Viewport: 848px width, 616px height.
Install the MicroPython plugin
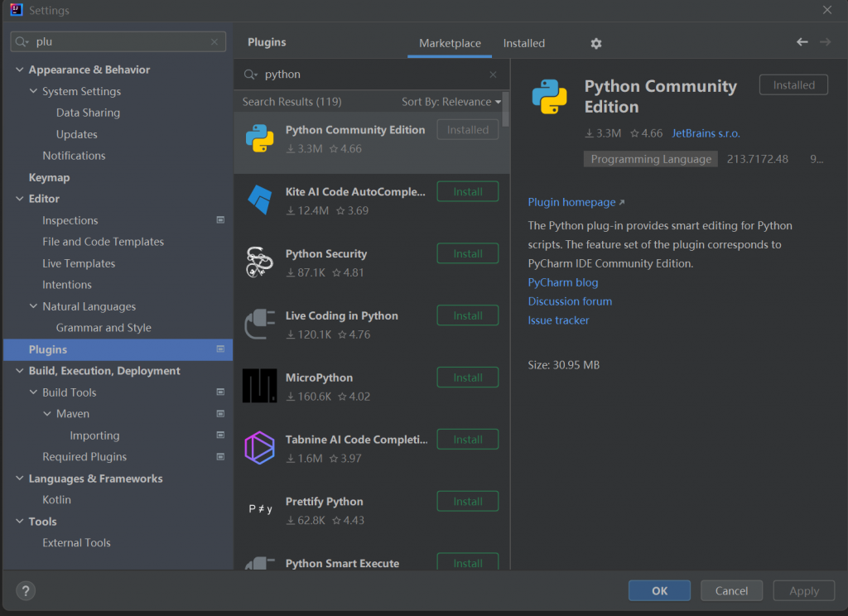click(467, 378)
